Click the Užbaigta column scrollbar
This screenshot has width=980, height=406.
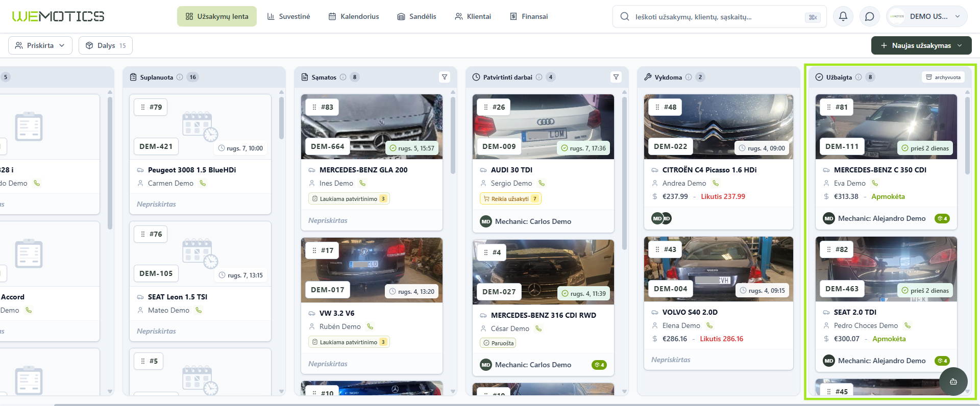point(967,135)
